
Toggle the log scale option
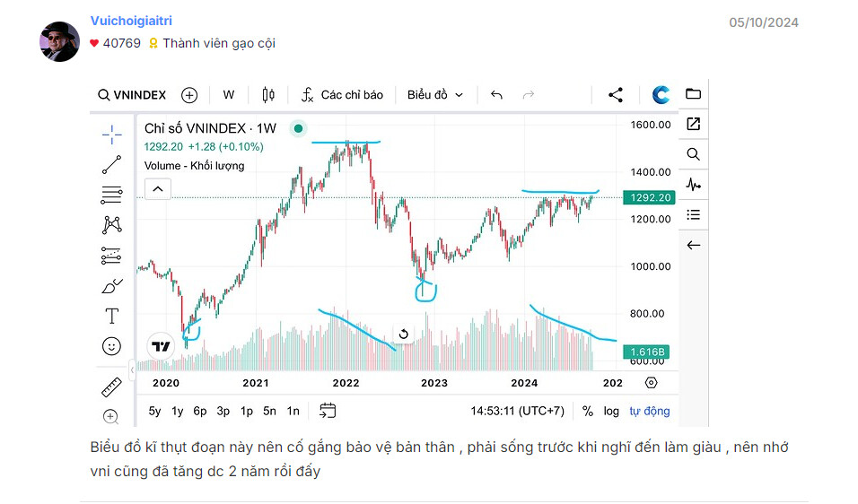pos(611,411)
